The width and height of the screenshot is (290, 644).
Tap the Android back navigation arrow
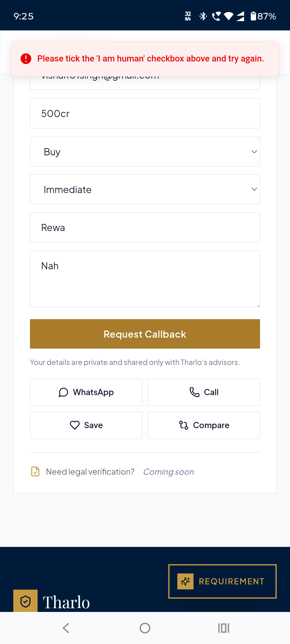(66, 628)
